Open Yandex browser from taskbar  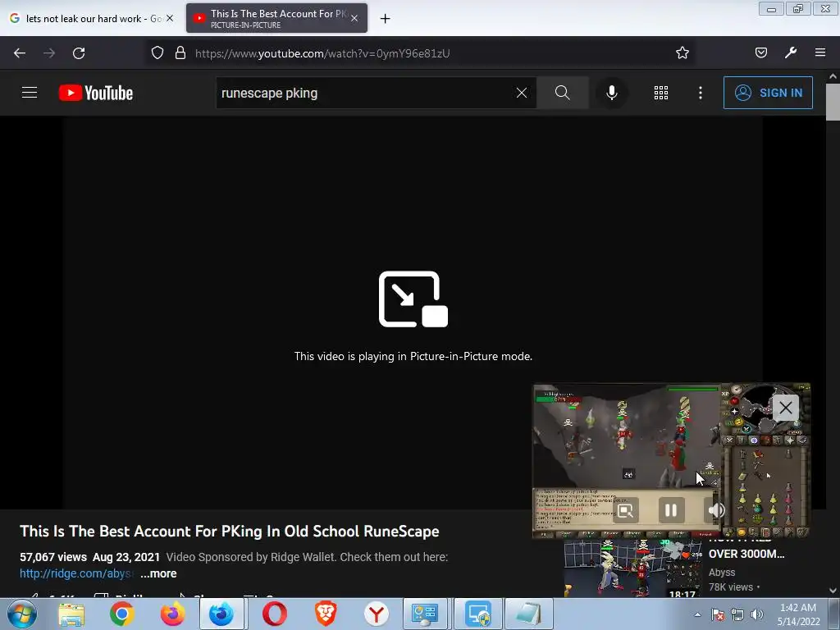pos(377,614)
